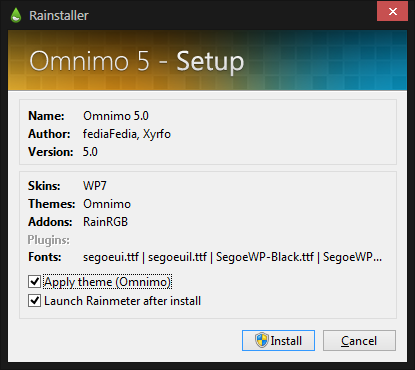Click the themes value Omnimo
Screen dimensions: 415x370
[107, 204]
